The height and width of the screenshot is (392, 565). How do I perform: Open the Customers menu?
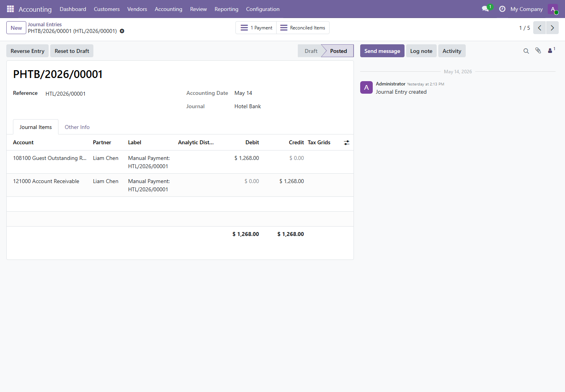[107, 9]
